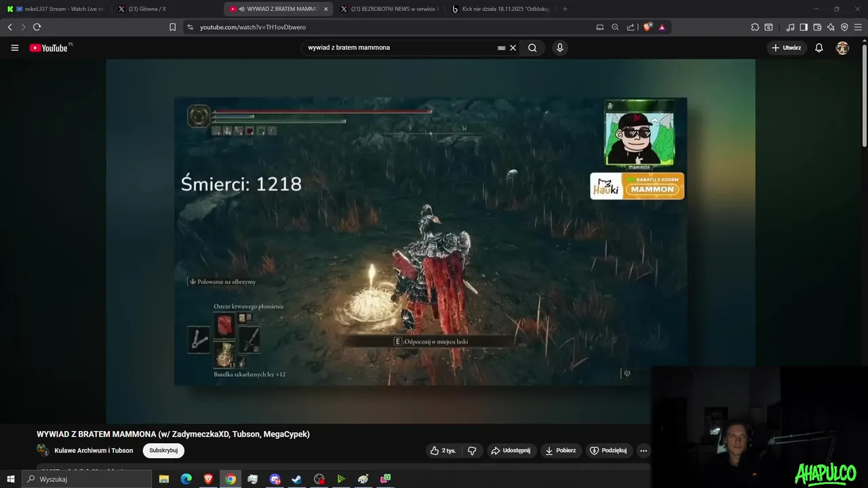
Task: Switch to Kick nie działa Bing tab
Action: [x=500, y=9]
